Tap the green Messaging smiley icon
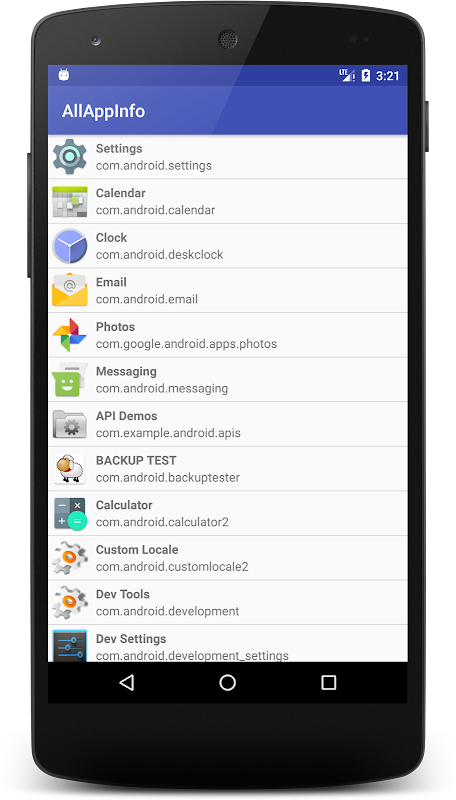The image size is (456, 800). [70, 380]
